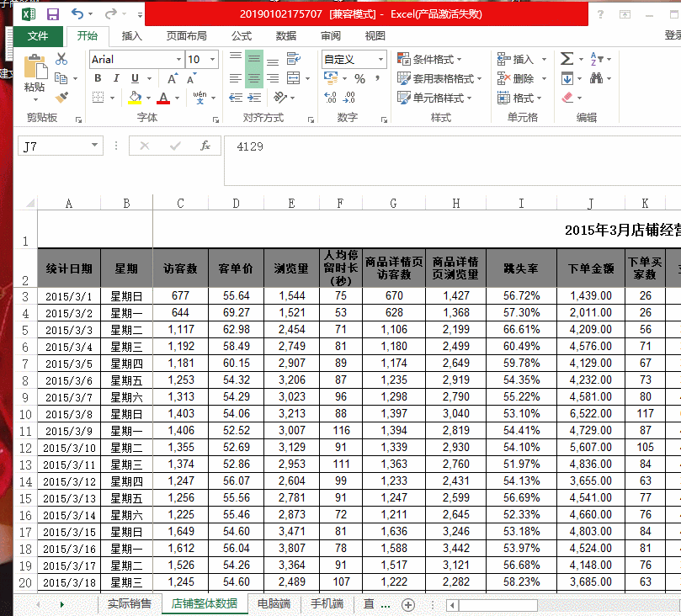681x616 pixels.
Task: Add a new sheet with the plus button
Action: [408, 604]
